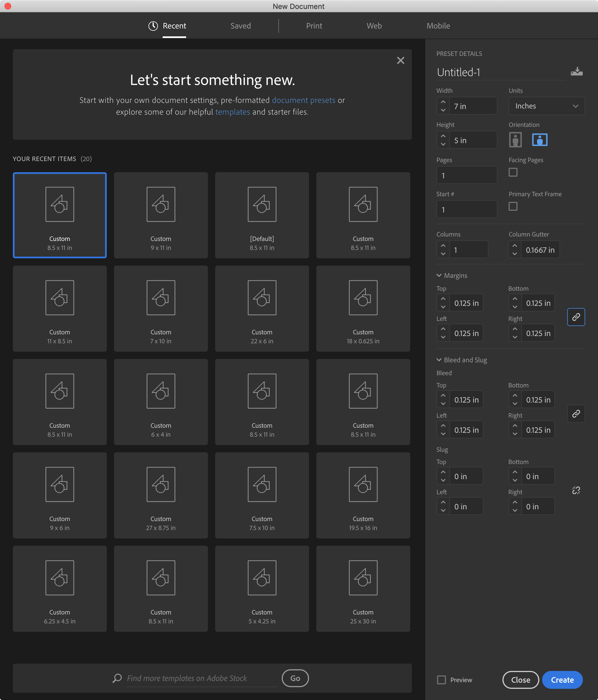Viewport: 598px width, 700px height.
Task: Close the welcome banner with X
Action: click(x=400, y=60)
